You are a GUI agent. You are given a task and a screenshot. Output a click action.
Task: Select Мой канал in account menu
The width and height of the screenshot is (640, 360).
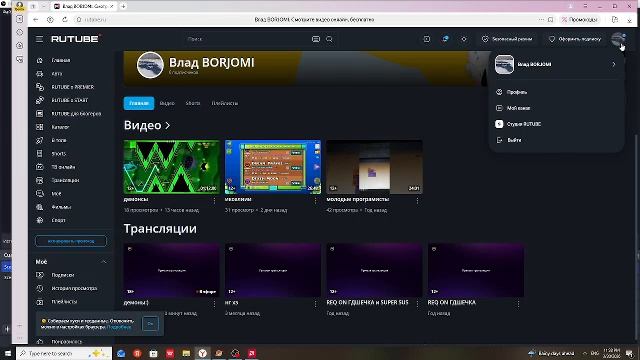click(518, 108)
